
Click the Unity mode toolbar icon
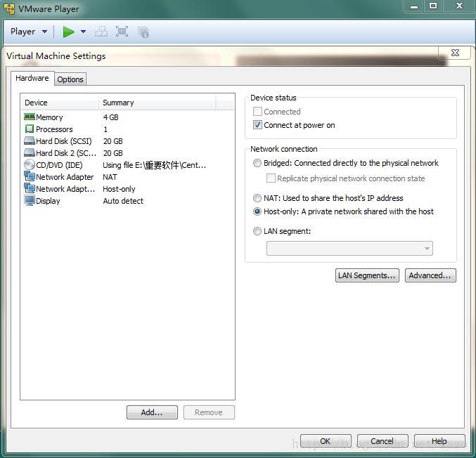pyautogui.click(x=143, y=32)
